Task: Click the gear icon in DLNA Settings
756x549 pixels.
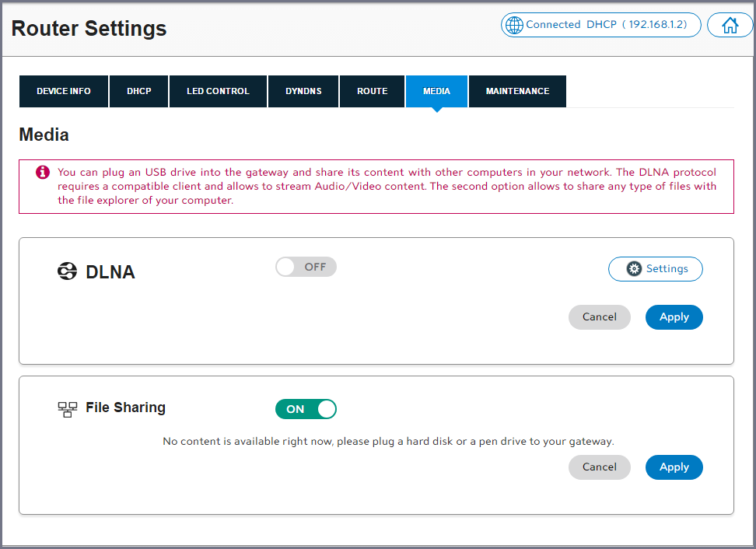Action: [x=634, y=269]
